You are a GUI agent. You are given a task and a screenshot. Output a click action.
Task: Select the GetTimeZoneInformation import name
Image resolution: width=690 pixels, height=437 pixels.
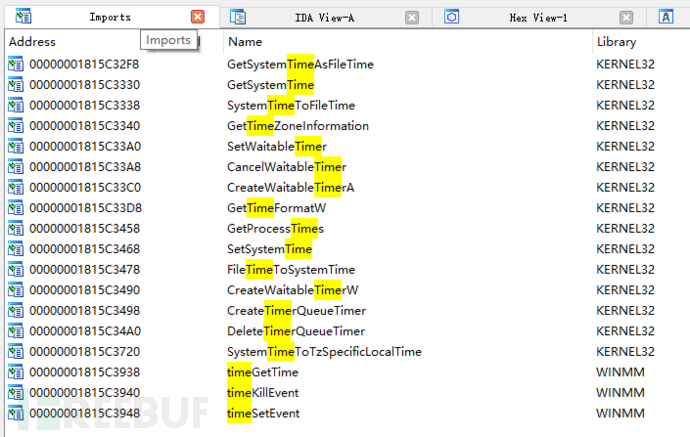[x=298, y=126]
